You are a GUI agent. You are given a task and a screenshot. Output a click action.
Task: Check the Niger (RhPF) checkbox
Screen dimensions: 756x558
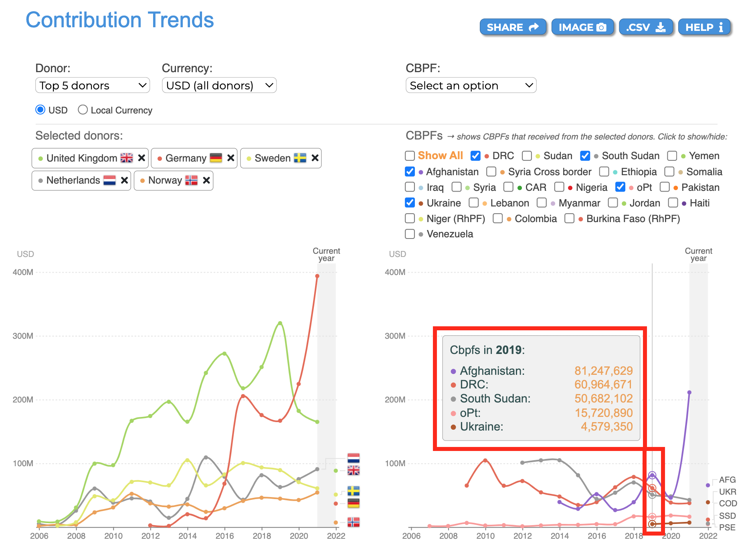[x=410, y=218]
